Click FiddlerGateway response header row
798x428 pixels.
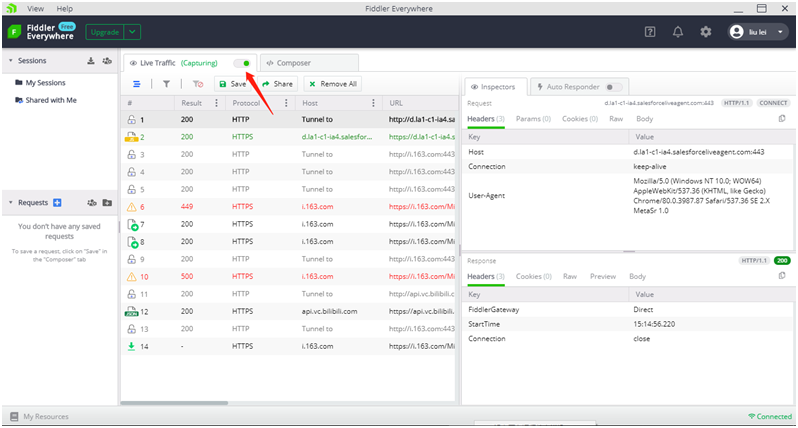pyautogui.click(x=628, y=309)
